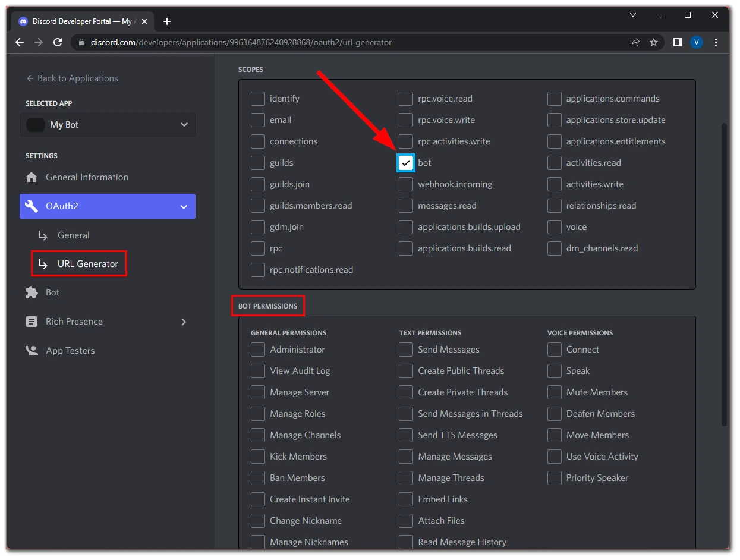Image resolution: width=740 pixels, height=560 pixels.
Task: Focus the browser address bar URL
Action: [241, 42]
